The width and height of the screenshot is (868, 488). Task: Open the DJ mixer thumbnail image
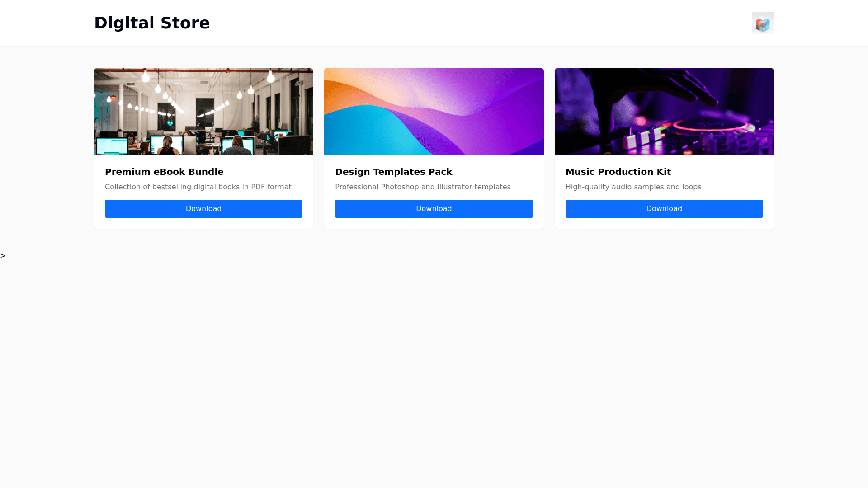coord(664,111)
